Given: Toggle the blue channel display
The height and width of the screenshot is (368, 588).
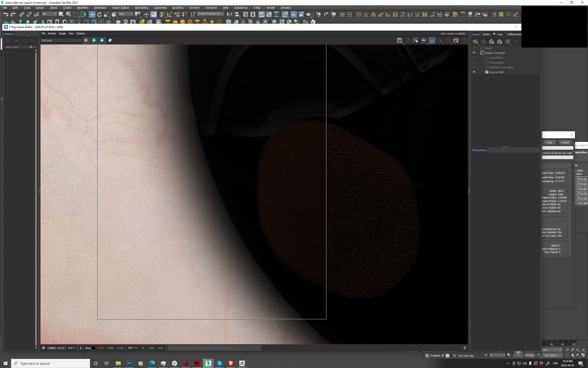Looking at the screenshot, I should pos(102,40).
